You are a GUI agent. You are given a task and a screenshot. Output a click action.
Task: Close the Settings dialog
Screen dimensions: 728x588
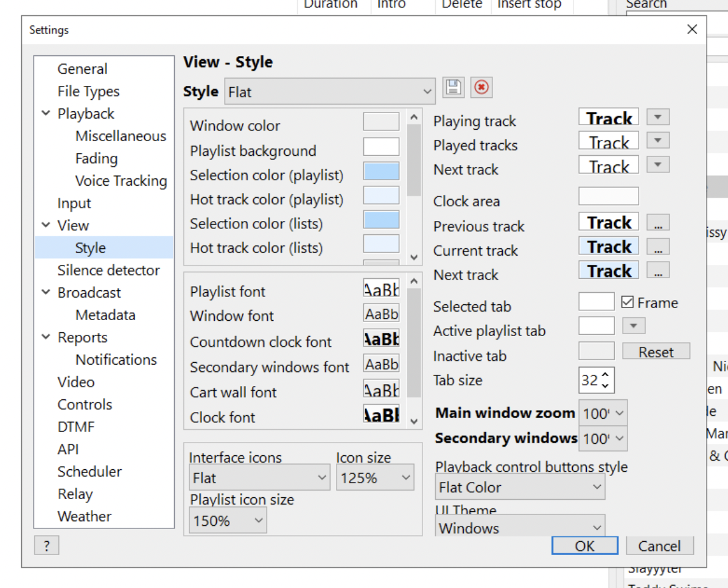(x=692, y=29)
